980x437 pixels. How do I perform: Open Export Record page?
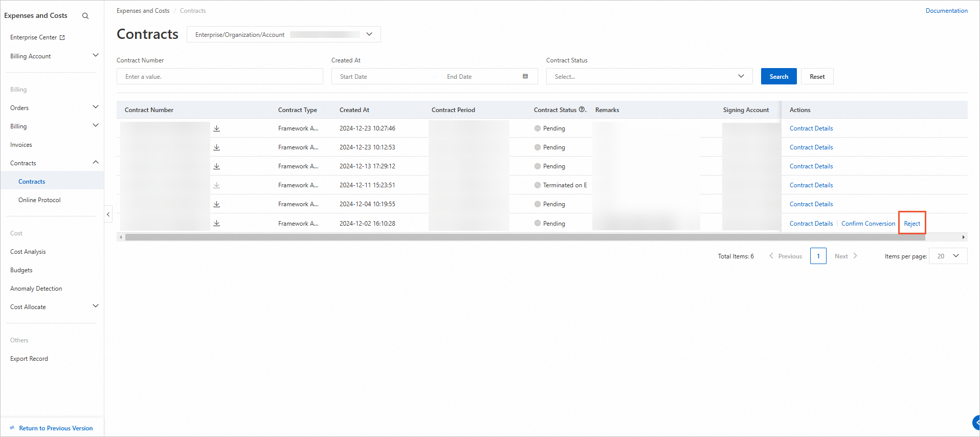(x=29, y=359)
